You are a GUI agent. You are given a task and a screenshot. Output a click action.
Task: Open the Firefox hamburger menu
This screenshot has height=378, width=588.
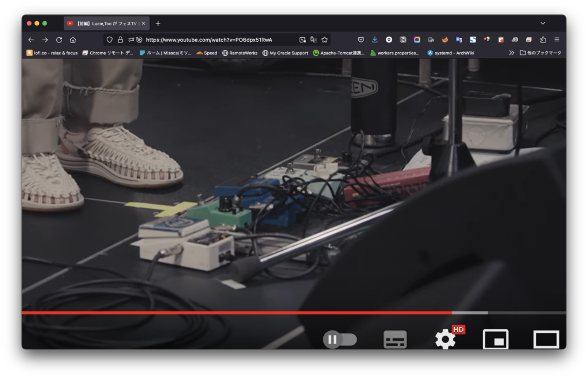tap(556, 40)
